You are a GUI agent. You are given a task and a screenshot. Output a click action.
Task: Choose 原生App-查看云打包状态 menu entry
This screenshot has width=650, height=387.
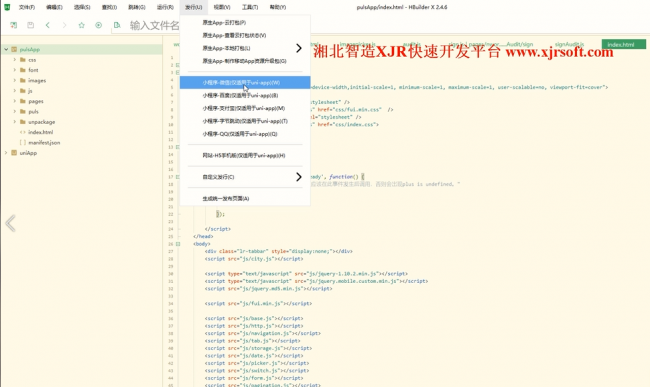tap(245, 35)
